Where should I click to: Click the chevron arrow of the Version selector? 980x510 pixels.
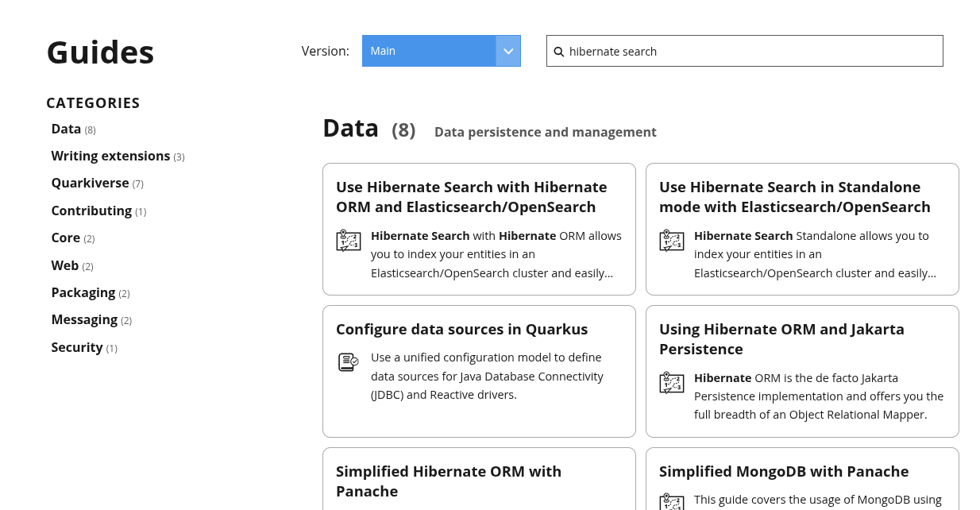[508, 51]
